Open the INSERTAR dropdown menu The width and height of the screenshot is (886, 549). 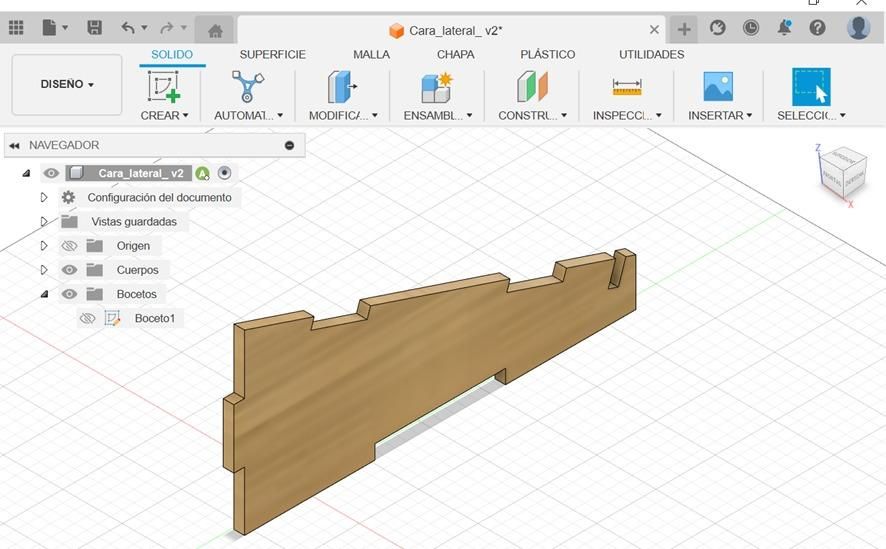[x=720, y=115]
